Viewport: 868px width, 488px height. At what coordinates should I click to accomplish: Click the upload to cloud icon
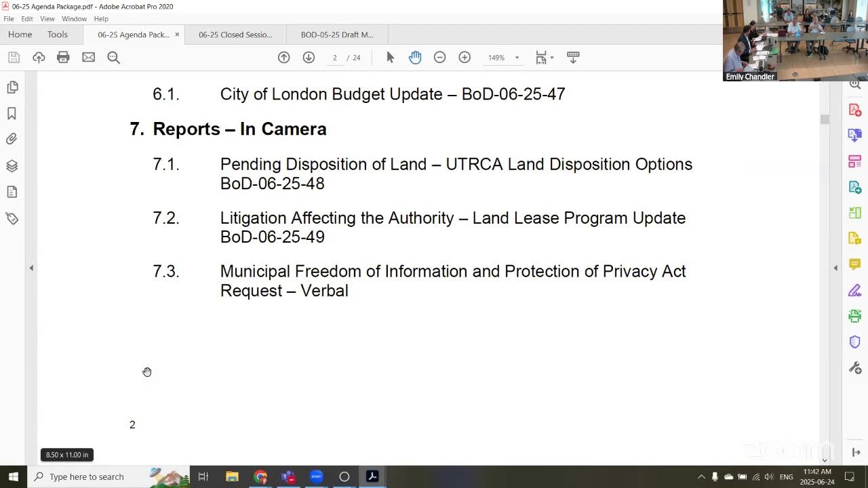39,58
